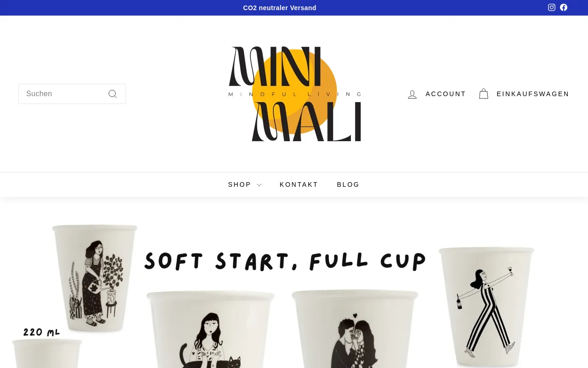Open the ACCOUNT link
The width and height of the screenshot is (588, 368).
tap(446, 94)
